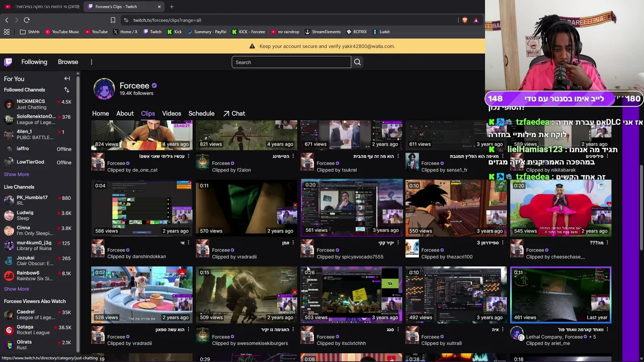
Task: Open the Summary - PayPal bookmark
Action: [x=207, y=32]
